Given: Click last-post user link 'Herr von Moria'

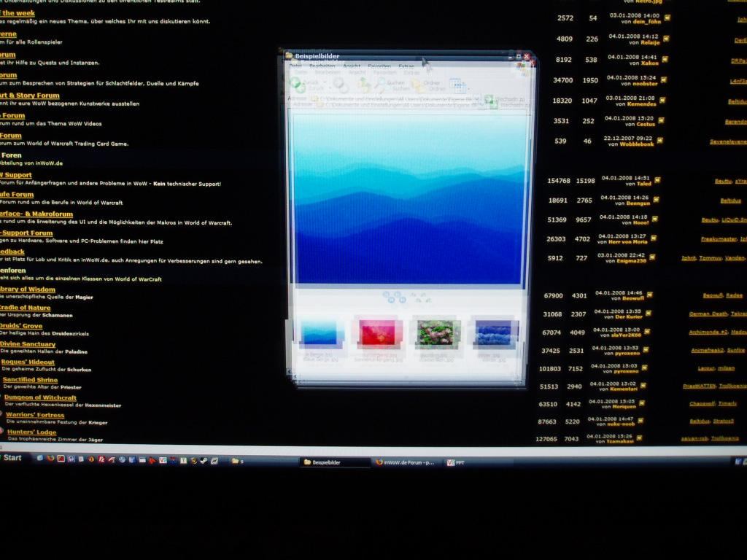Looking at the screenshot, I should [627, 241].
